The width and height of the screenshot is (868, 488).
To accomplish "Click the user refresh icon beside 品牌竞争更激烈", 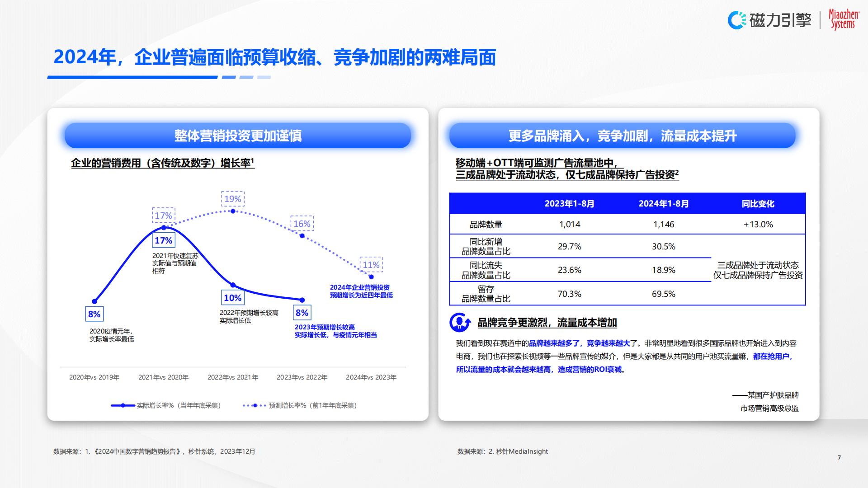I will coord(460,322).
